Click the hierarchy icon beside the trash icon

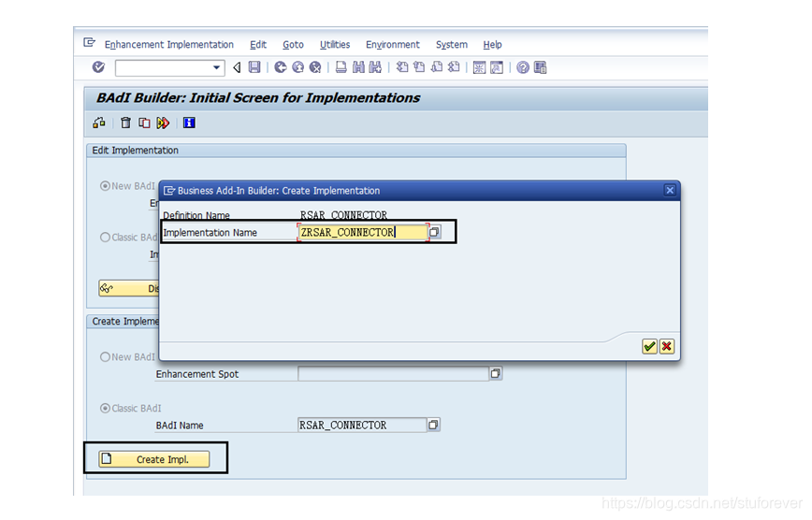click(x=99, y=123)
